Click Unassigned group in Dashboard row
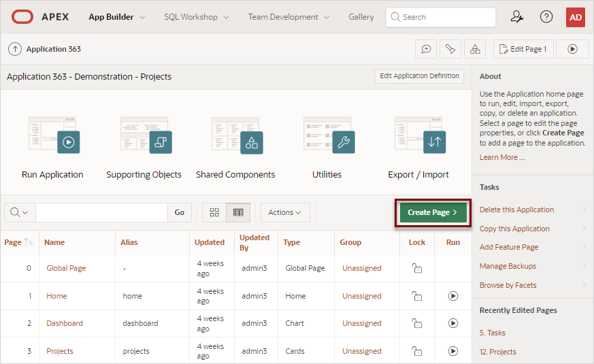Image resolution: width=594 pixels, height=364 pixels. 362,323
